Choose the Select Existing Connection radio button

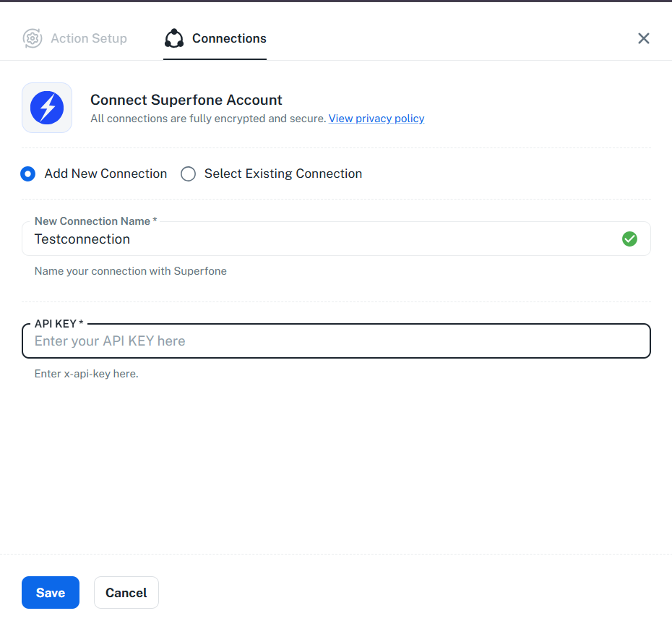pyautogui.click(x=188, y=174)
